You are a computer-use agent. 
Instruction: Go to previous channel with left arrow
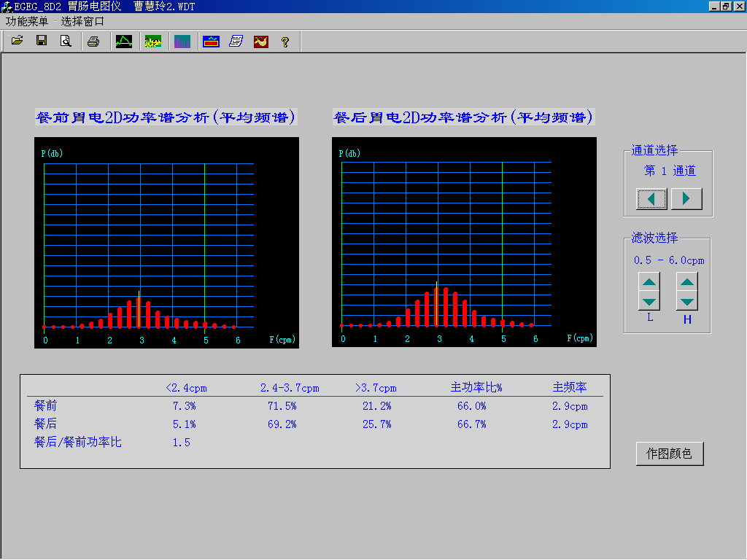[651, 198]
